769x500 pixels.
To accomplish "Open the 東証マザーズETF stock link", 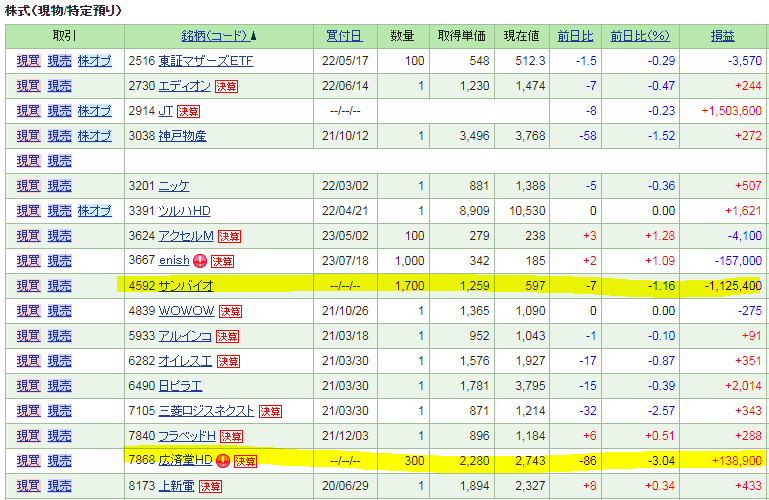I will (206, 61).
